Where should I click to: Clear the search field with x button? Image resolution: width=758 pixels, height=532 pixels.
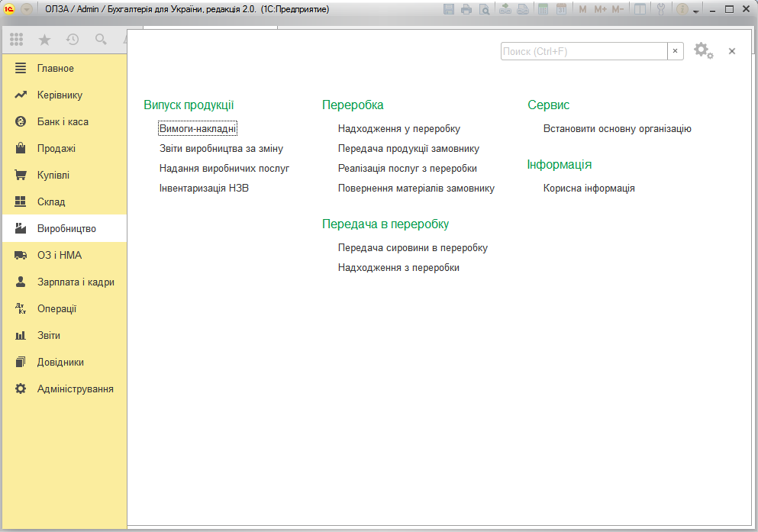[676, 51]
